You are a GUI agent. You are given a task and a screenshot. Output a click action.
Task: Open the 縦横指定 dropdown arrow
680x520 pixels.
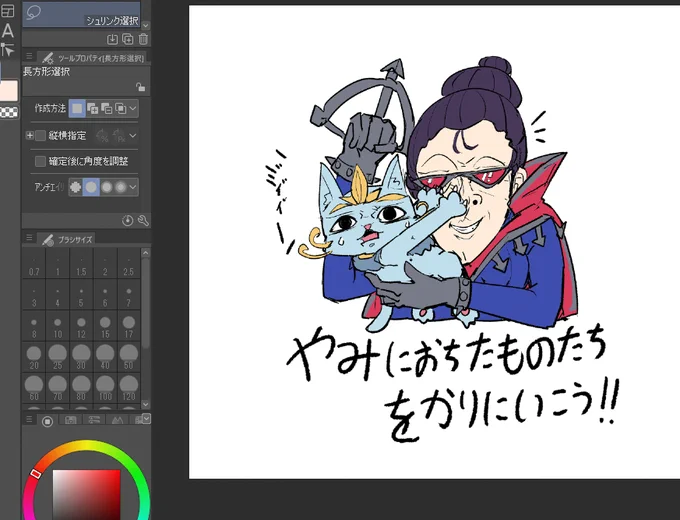[x=133, y=136]
